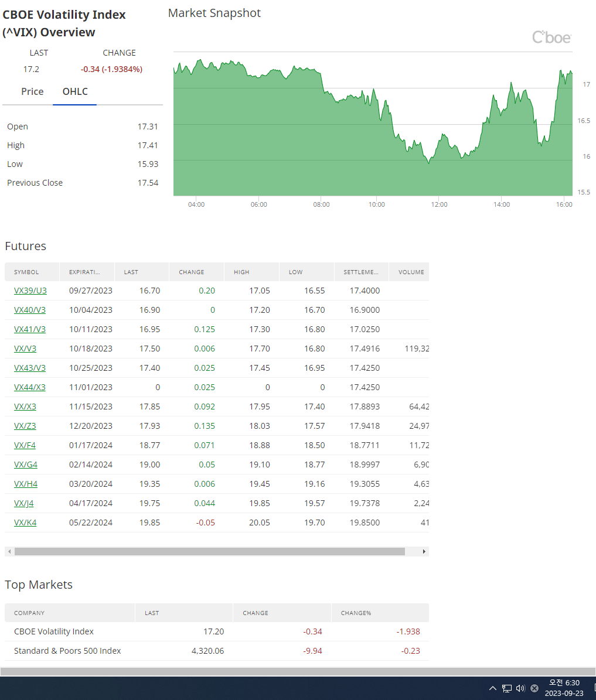
Task: Click the tray icon right of the speaker
Action: point(534,688)
